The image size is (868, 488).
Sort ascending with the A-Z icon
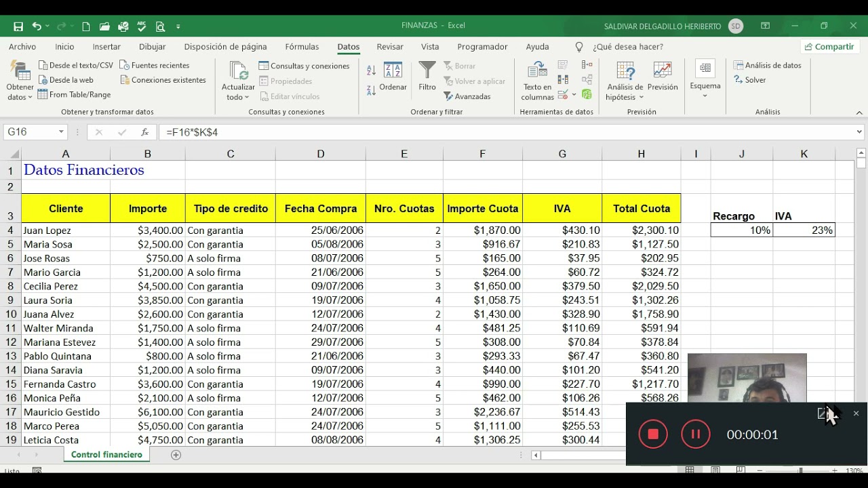point(371,70)
